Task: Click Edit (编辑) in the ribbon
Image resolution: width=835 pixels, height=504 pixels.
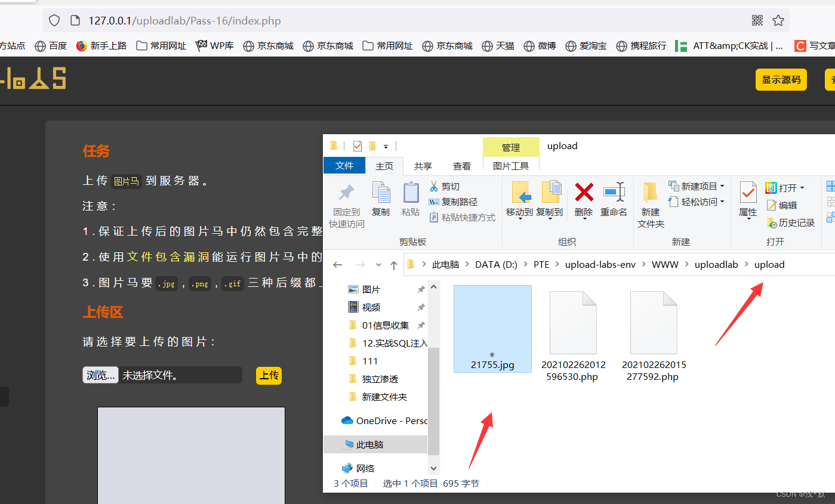Action: [x=781, y=205]
